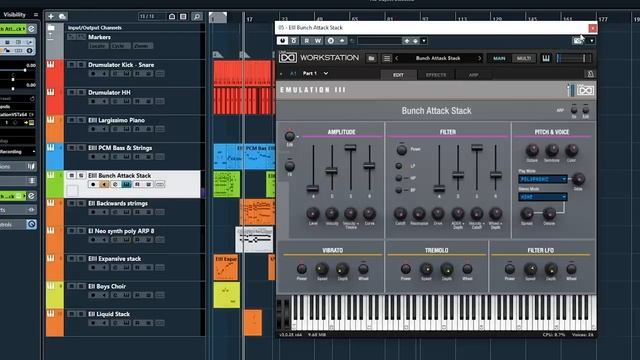Click Locate button on Markers track
This screenshot has height=360, width=640.
98,46
